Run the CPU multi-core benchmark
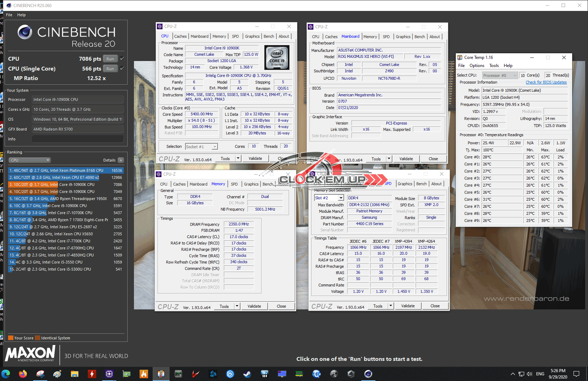 click(x=110, y=59)
